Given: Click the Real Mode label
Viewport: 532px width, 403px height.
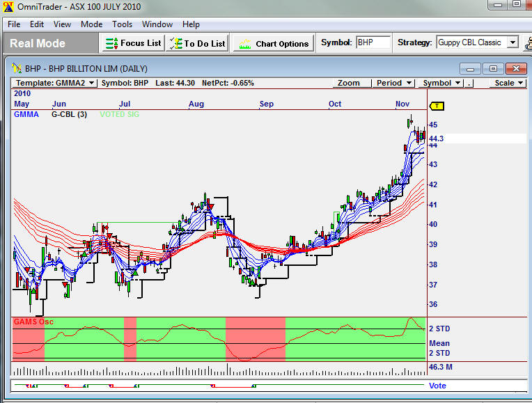Looking at the screenshot, I should pos(38,43).
